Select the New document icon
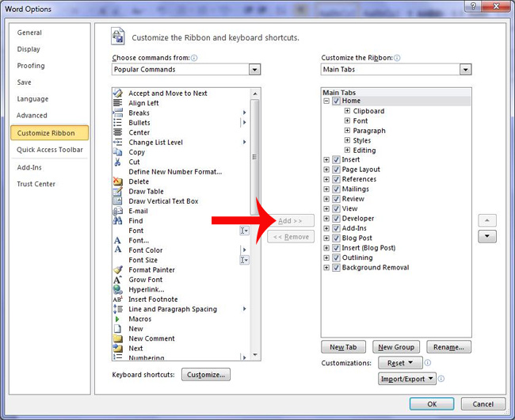515x420 pixels. coord(117,329)
